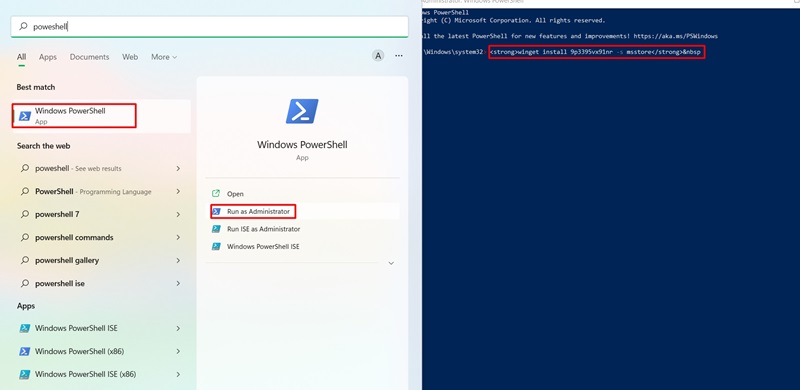Click 'Windows PowerShell' title under preview logo
Screen dimensions: 800x390
tap(302, 144)
